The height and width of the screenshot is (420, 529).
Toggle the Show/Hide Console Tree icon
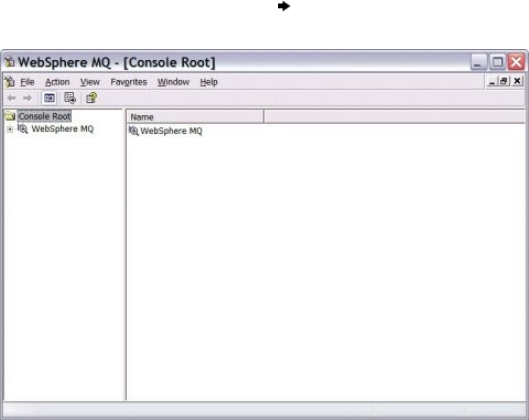coord(49,98)
